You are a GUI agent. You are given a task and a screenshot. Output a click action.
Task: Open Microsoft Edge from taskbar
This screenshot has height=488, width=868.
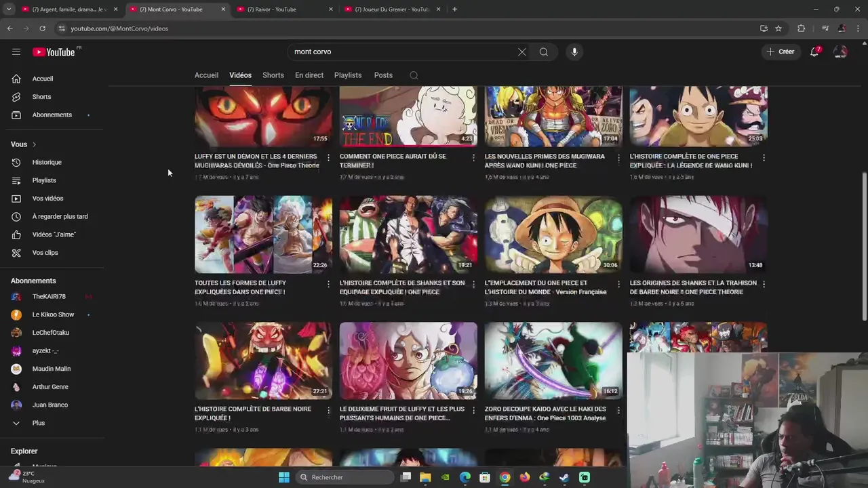pos(465,477)
